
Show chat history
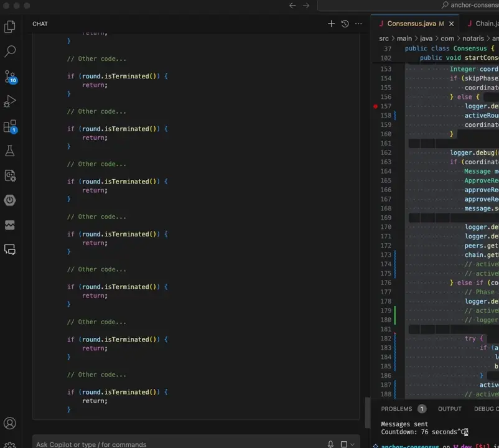(345, 24)
